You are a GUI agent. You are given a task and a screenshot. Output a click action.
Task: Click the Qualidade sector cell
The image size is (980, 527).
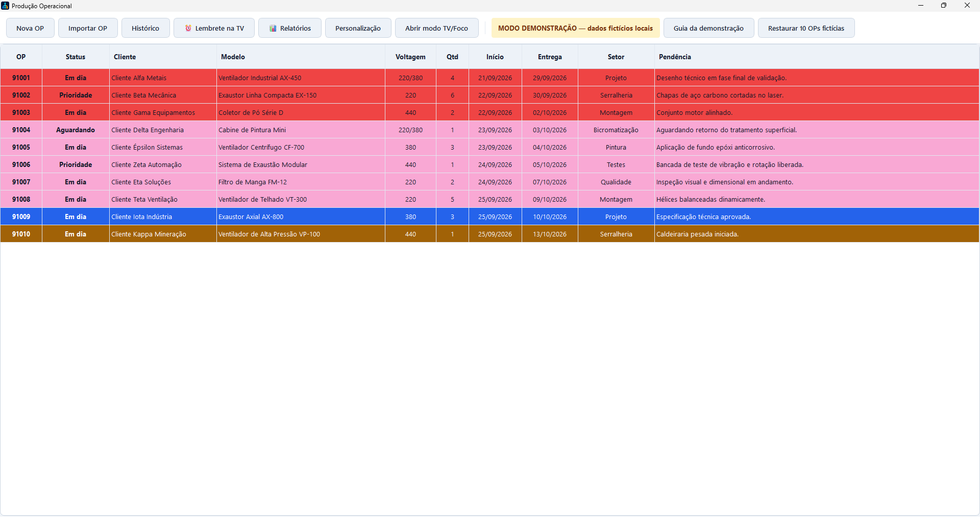click(x=616, y=182)
